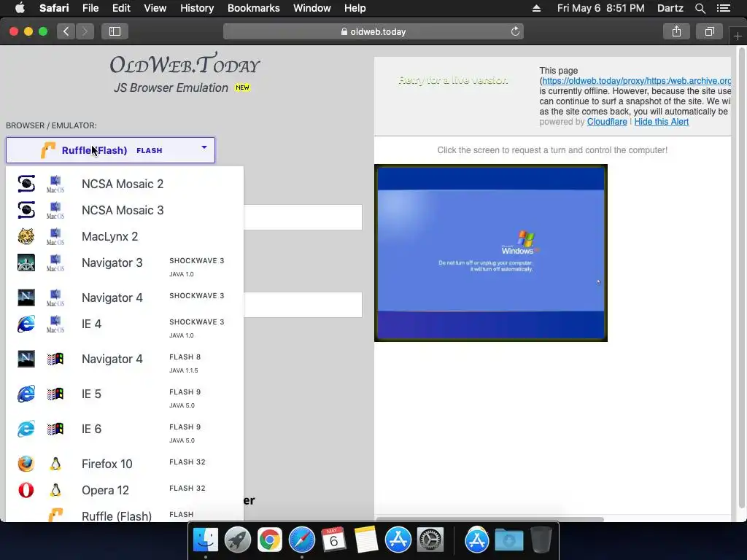Open the Safari share button
The image size is (747, 560).
click(x=676, y=31)
